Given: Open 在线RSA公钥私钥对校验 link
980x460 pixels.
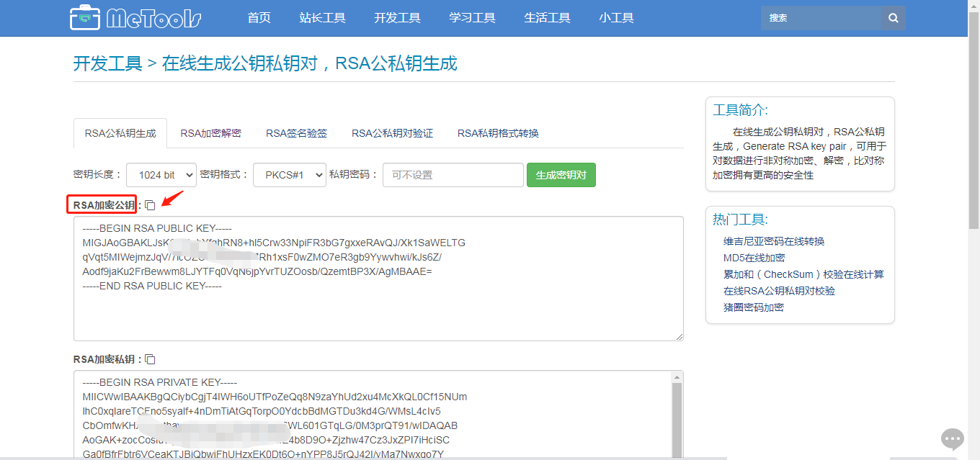Looking at the screenshot, I should 779,291.
